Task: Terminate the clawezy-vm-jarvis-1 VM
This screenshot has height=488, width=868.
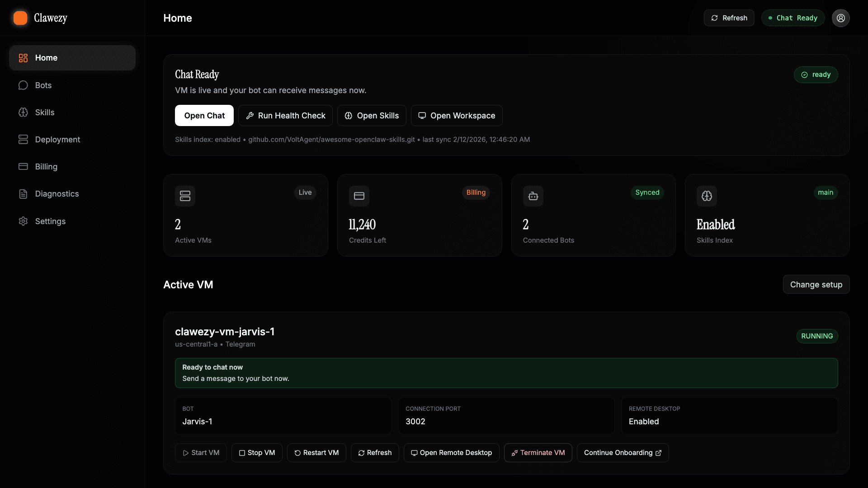Action: tap(538, 452)
